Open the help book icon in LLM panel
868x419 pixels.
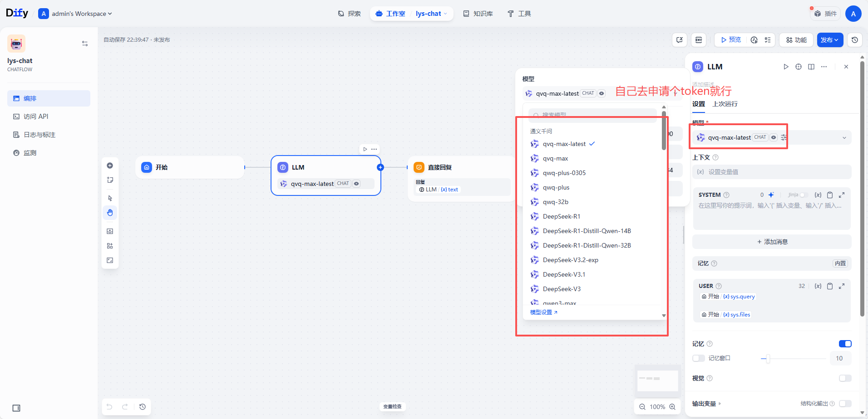point(811,67)
